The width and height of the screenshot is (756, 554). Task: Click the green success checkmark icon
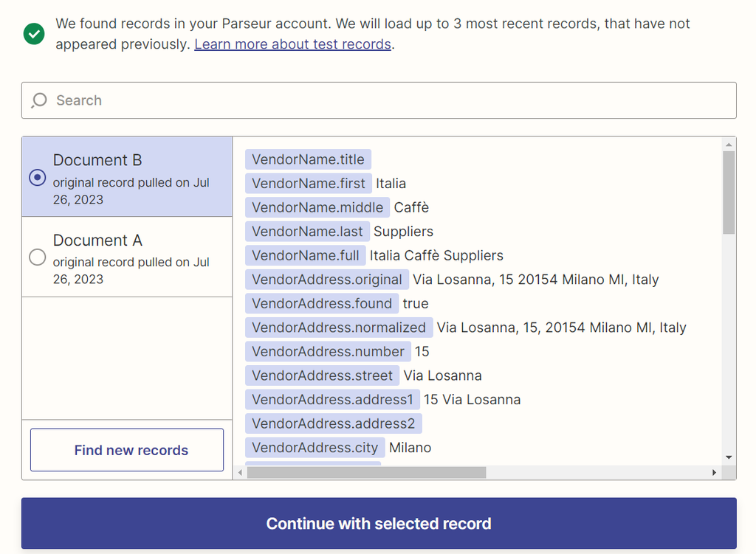[x=33, y=34]
